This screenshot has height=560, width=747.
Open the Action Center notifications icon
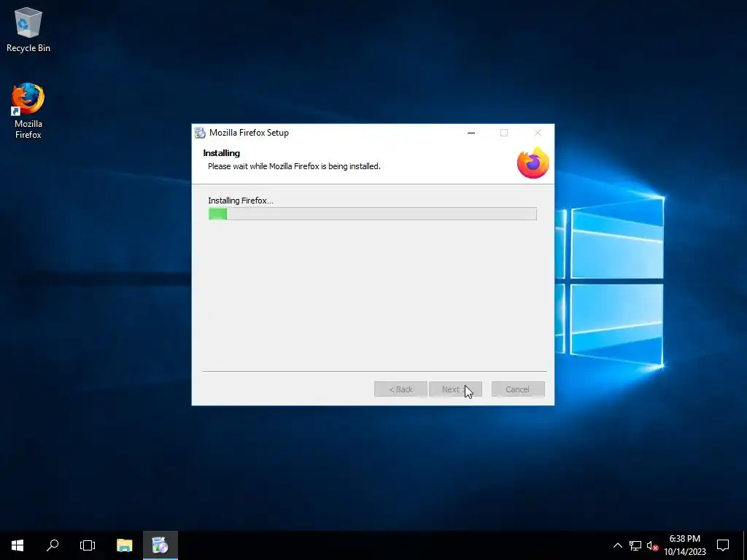(x=723, y=545)
